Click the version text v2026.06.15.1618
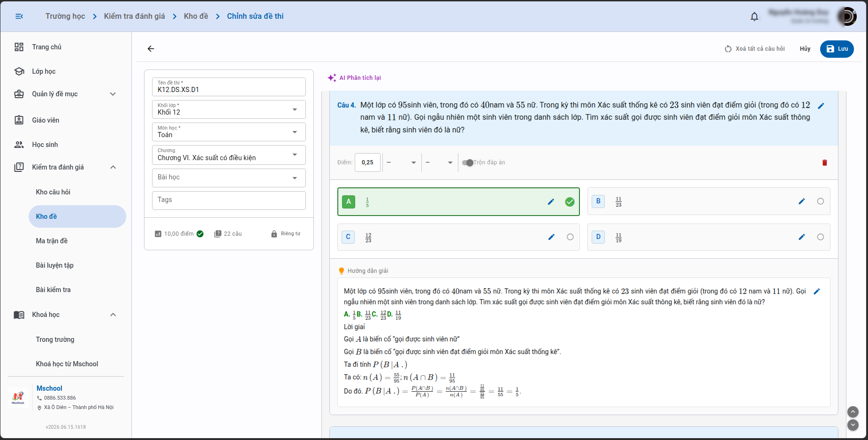The height and width of the screenshot is (440, 868). coord(66,427)
